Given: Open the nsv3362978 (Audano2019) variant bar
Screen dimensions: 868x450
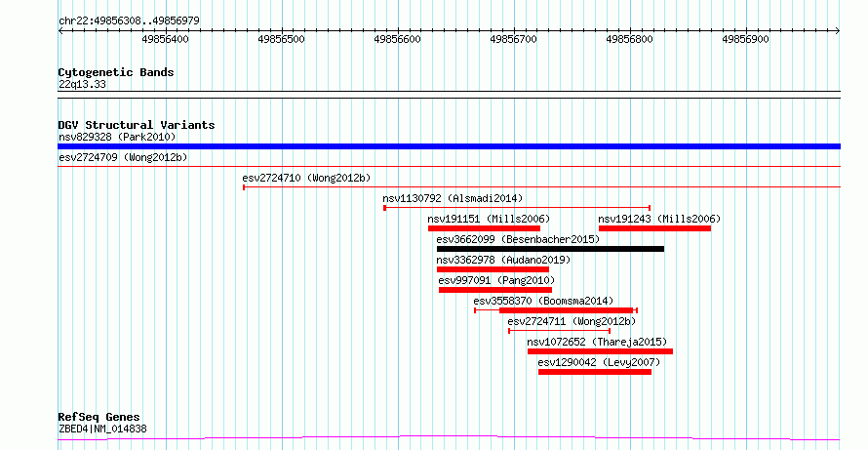Looking at the screenshot, I should tap(493, 269).
